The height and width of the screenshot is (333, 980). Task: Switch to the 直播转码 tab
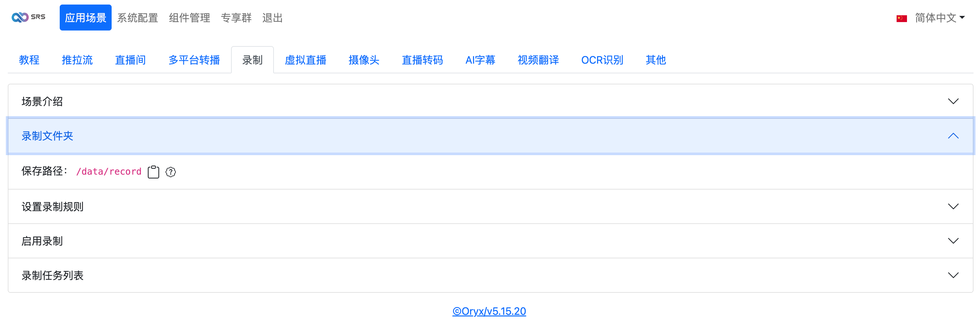point(422,60)
